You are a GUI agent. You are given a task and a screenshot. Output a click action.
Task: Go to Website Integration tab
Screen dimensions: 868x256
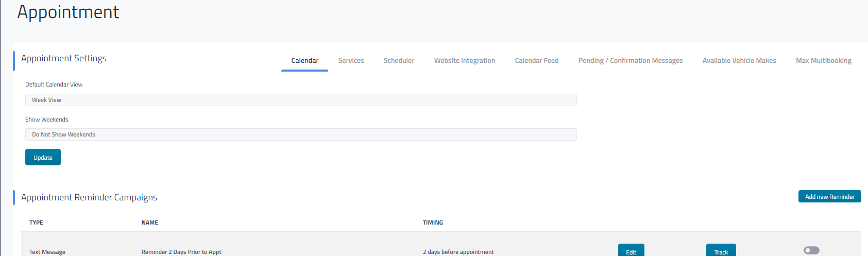[x=465, y=61]
